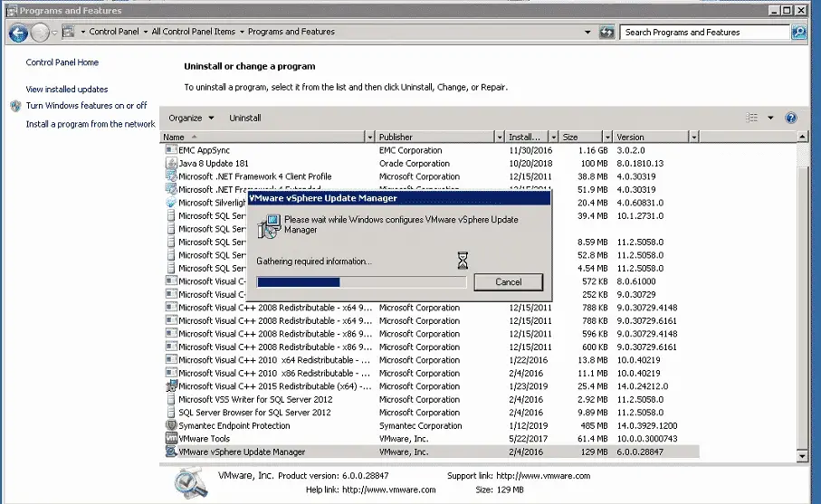
Task: Open the Publisher column filter dropdown
Action: pyautogui.click(x=500, y=138)
